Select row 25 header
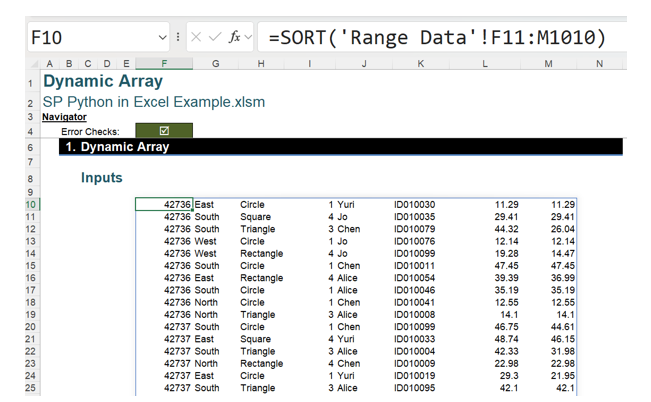This screenshot has height=402, width=651. tap(30, 388)
